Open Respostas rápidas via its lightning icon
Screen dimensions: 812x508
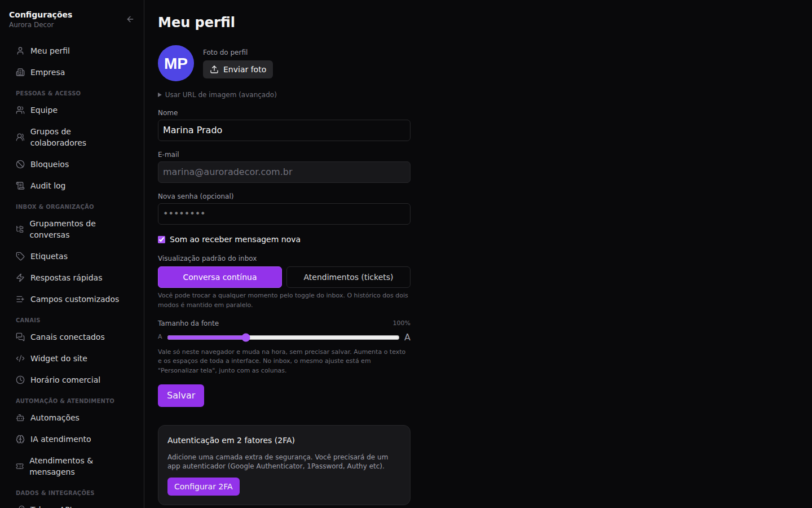[20, 278]
